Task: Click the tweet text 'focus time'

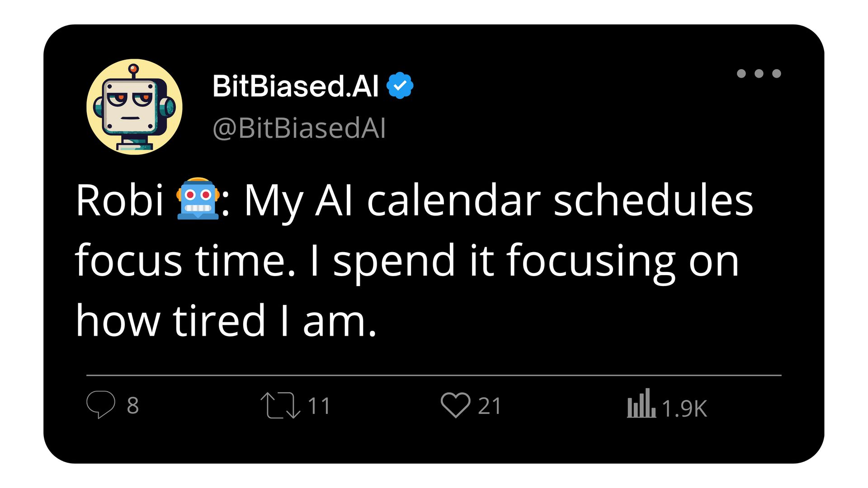Action: tap(185, 260)
